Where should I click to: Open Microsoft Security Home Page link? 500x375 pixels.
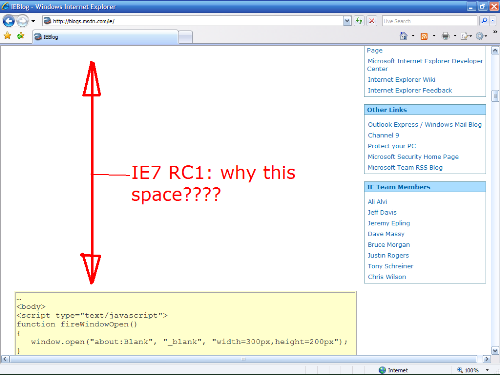click(x=413, y=157)
